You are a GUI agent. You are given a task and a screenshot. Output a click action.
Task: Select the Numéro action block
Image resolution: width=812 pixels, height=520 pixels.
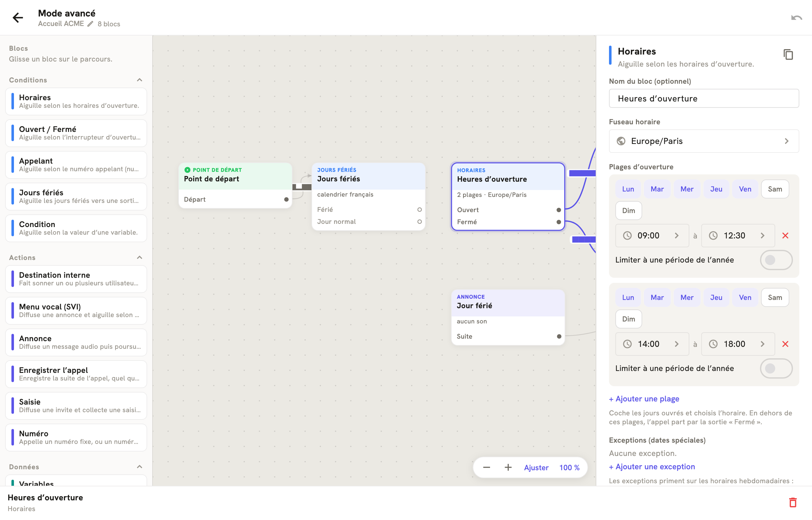76,438
